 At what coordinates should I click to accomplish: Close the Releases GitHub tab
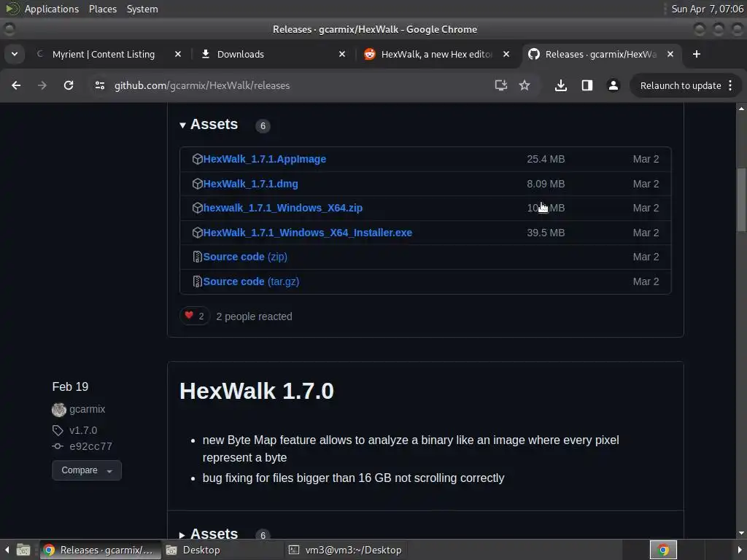click(670, 54)
